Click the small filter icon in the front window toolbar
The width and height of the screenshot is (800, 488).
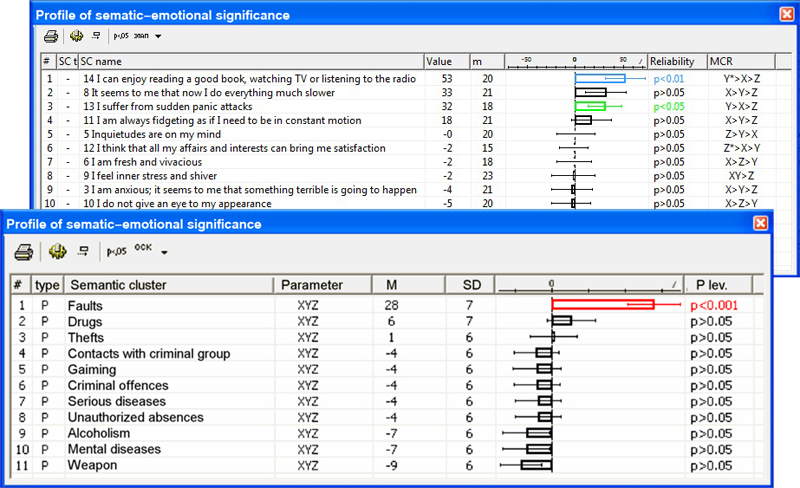(83, 251)
